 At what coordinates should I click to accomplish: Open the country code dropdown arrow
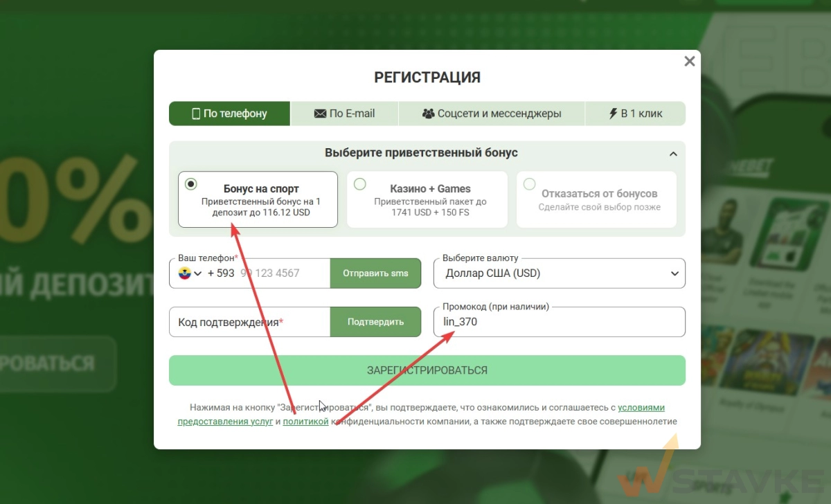pos(198,273)
